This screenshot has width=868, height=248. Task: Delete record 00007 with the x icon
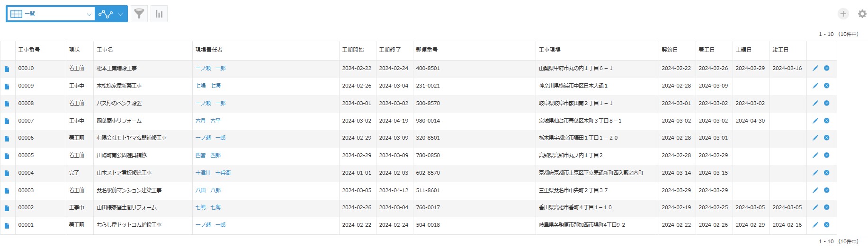827,121
